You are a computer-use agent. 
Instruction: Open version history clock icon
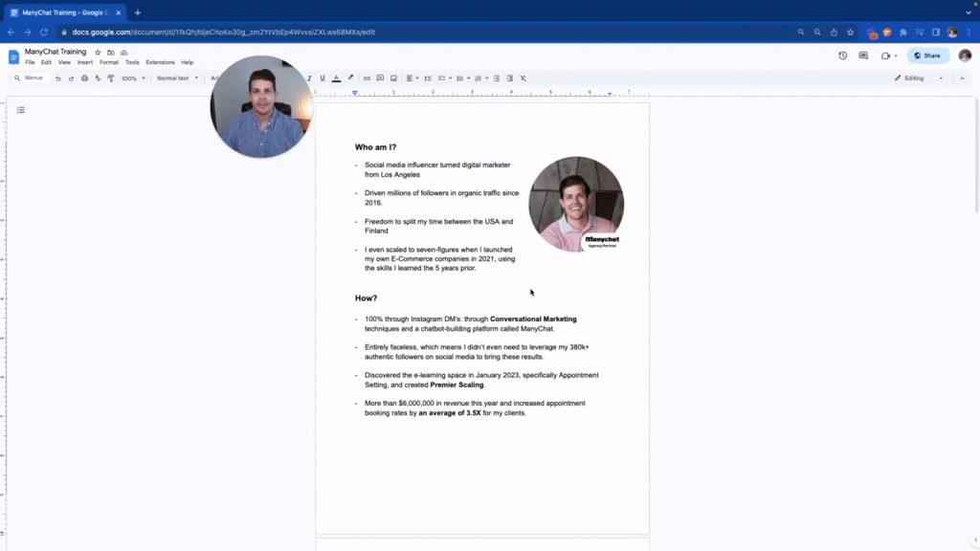pyautogui.click(x=842, y=55)
